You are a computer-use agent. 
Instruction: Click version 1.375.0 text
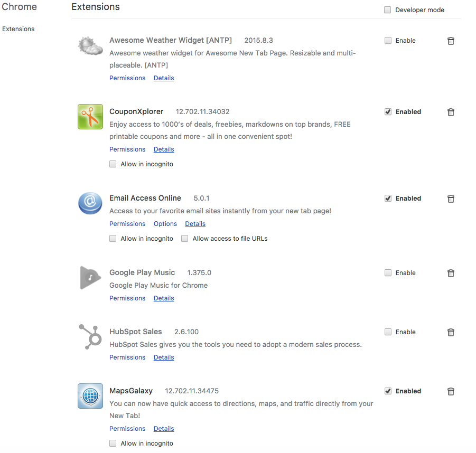coord(199,272)
